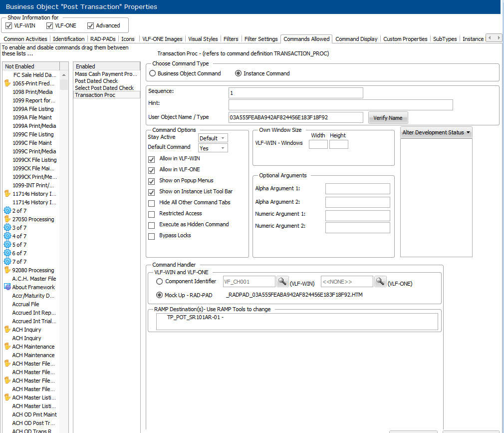The width and height of the screenshot is (504, 433).
Task: Click the About Framework icon
Action: pyautogui.click(x=7, y=287)
